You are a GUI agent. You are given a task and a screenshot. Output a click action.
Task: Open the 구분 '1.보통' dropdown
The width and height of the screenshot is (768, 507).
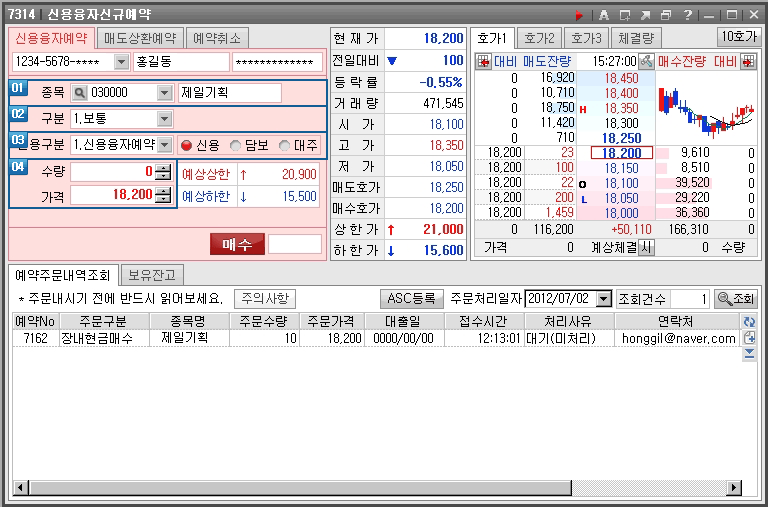point(165,119)
